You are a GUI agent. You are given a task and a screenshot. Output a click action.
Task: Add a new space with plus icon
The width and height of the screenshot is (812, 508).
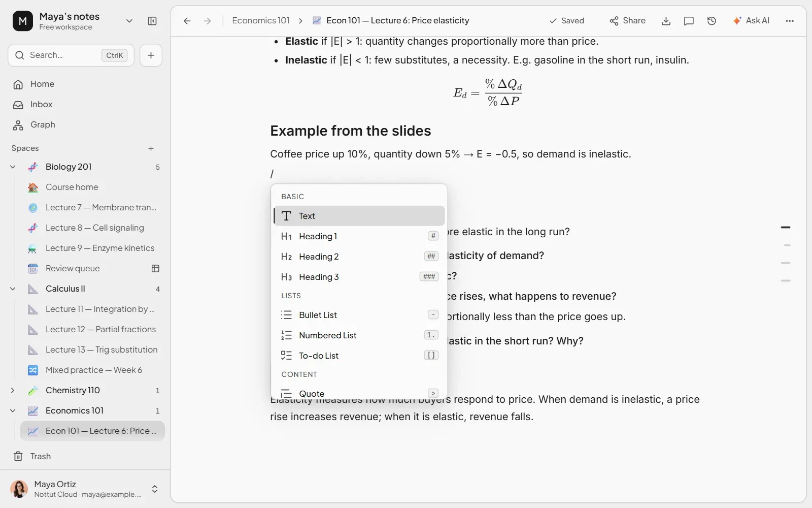pos(151,148)
